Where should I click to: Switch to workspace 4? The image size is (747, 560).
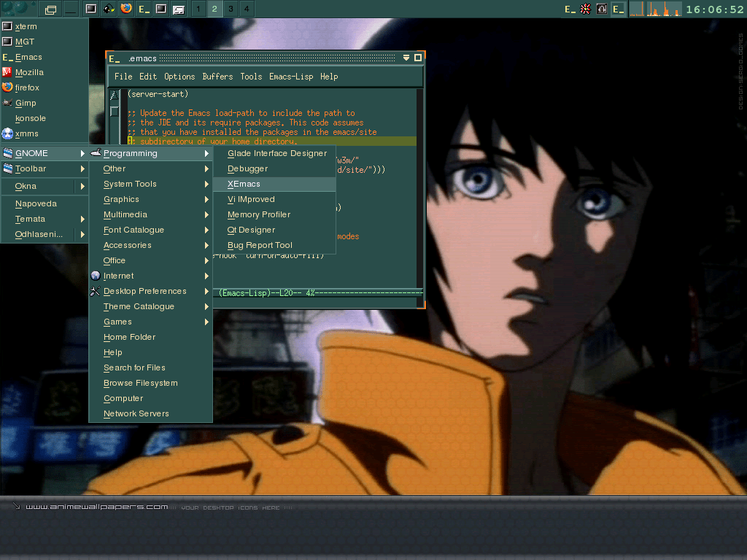point(247,9)
